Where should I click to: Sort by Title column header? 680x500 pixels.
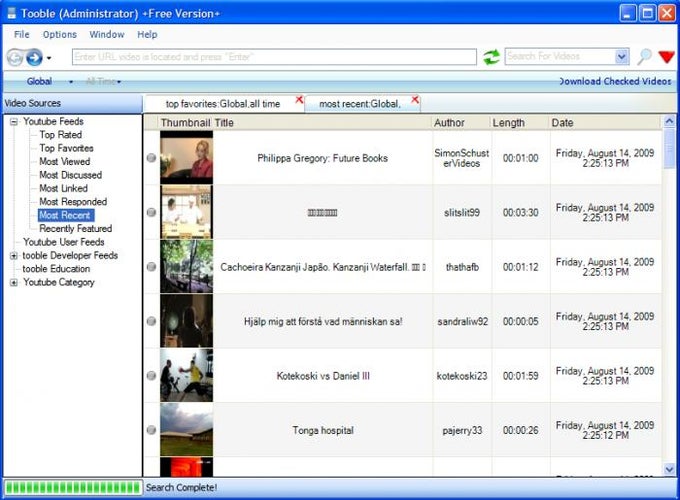pyautogui.click(x=322, y=123)
